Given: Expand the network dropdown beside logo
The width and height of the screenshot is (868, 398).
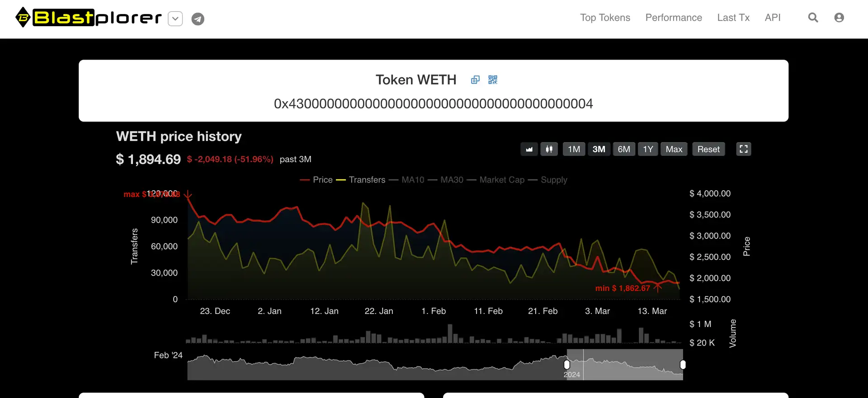Looking at the screenshot, I should pos(175,19).
